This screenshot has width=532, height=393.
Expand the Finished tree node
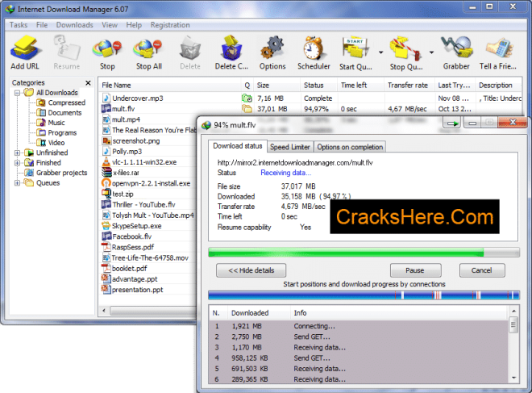[17, 163]
